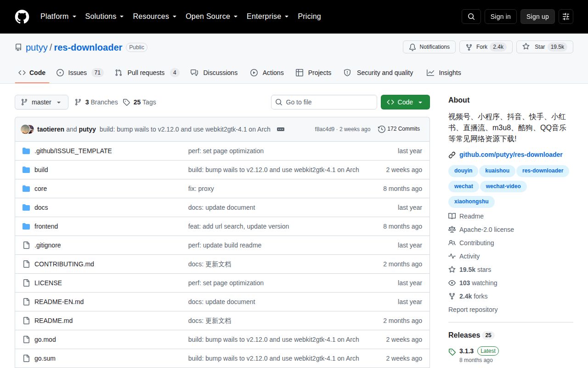The height and width of the screenshot is (368, 588).
Task: Open the CONTRIBUTING.md file
Action: tap(64, 264)
